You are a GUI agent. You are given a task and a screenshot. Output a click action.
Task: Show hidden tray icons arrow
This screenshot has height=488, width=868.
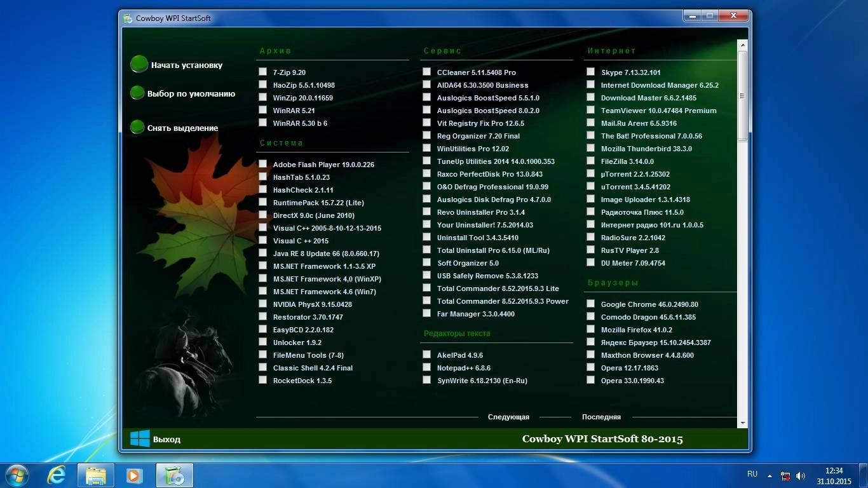pos(770,475)
